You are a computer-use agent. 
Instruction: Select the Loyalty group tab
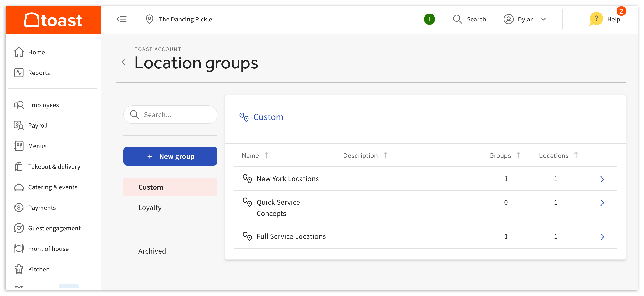pyautogui.click(x=150, y=208)
